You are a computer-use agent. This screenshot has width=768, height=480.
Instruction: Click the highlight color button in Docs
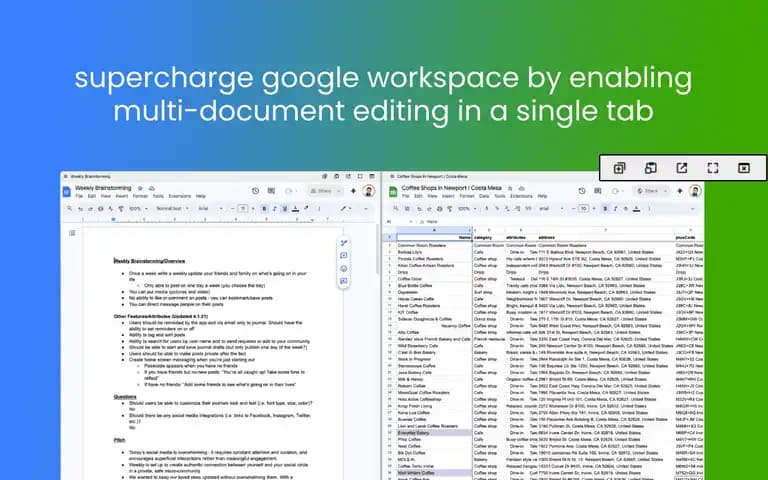coord(306,208)
